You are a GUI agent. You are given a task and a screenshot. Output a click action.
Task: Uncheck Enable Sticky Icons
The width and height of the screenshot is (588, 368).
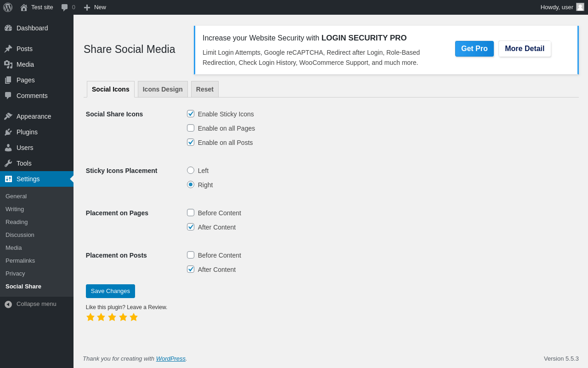191,114
